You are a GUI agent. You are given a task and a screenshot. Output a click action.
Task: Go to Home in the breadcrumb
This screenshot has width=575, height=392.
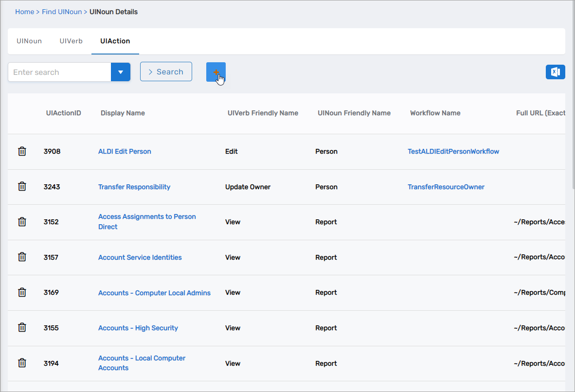[x=24, y=12]
